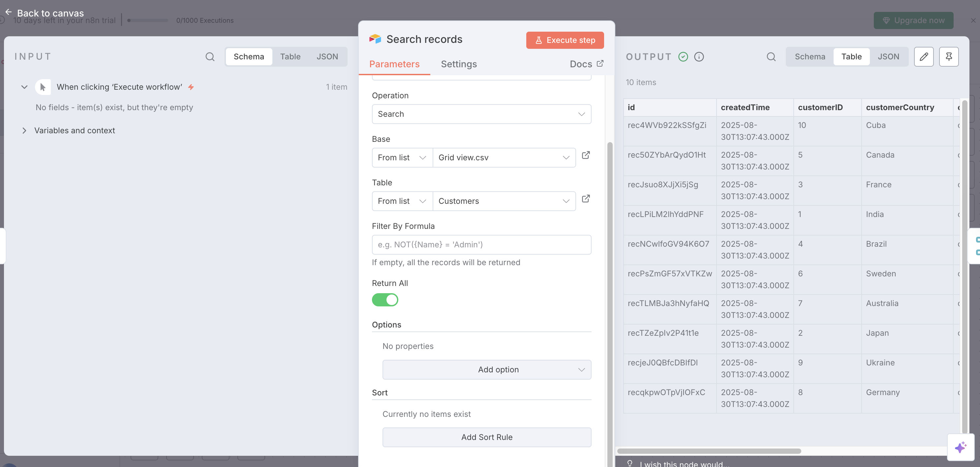Screen dimensions: 980x467
Task: Click the Brazil country cell
Action: pyautogui.click(x=907, y=250)
